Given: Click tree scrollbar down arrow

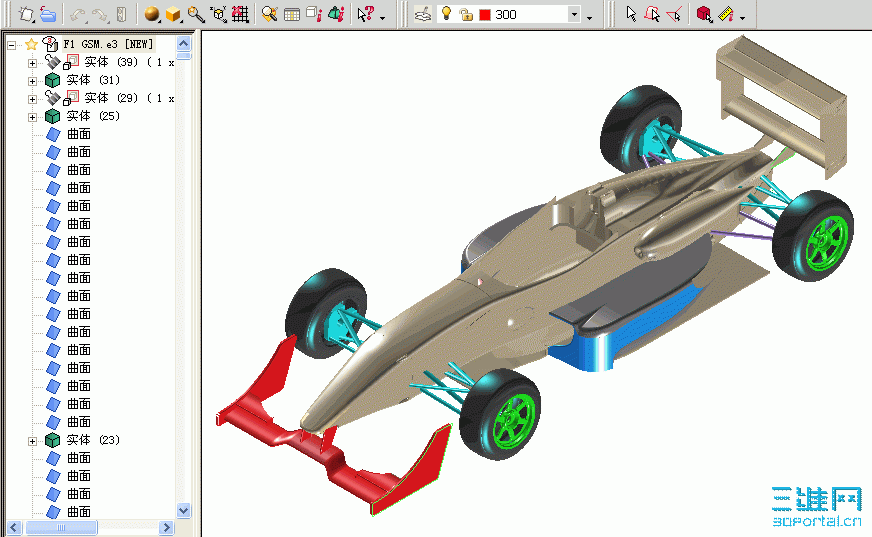Looking at the screenshot, I should 184,510.
